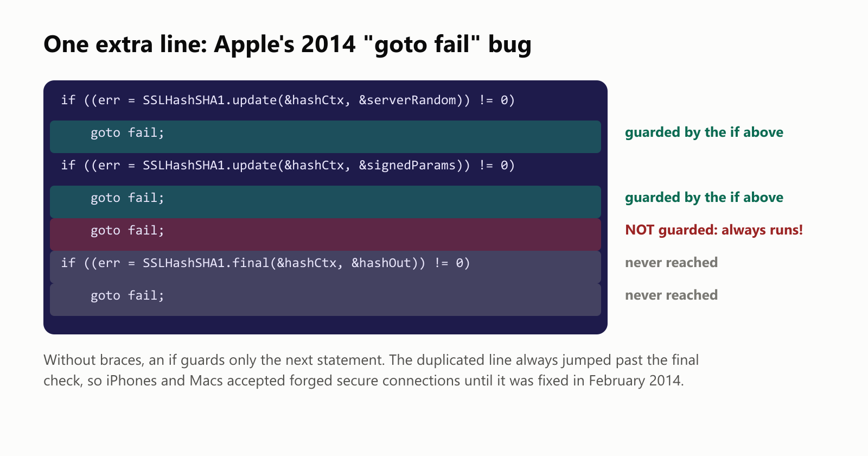This screenshot has width=868, height=456.
Task: Click "guarded by the if above" beside serverRandom's goto
Action: tap(704, 132)
